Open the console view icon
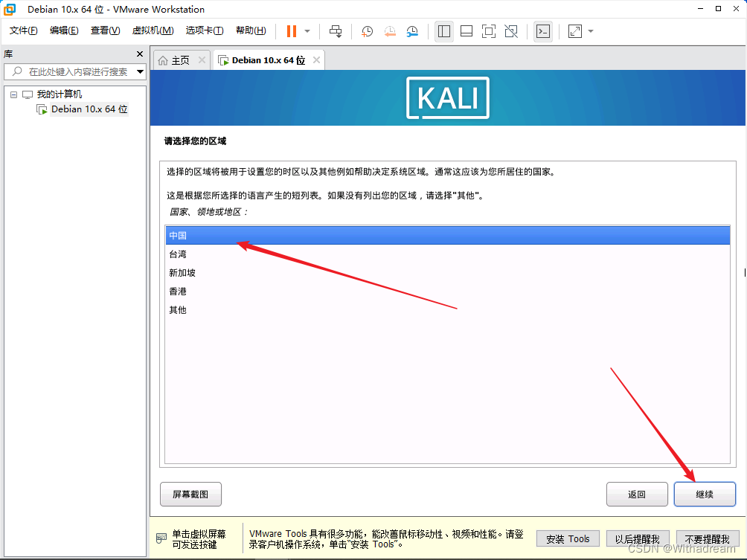 pyautogui.click(x=542, y=31)
